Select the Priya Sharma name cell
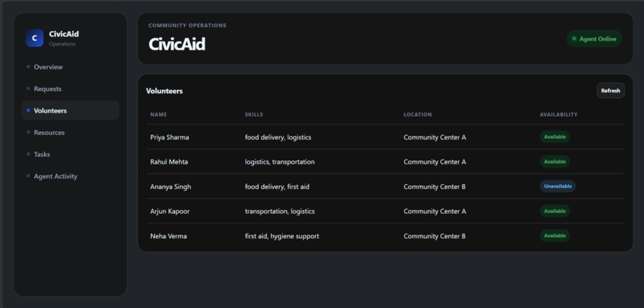The height and width of the screenshot is (308, 644). (169, 137)
